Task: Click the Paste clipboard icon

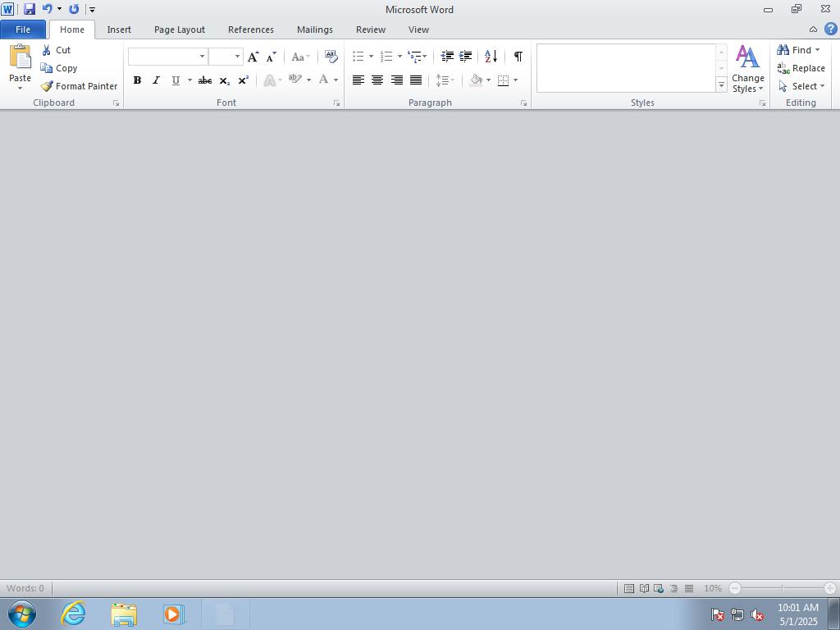Action: [21, 57]
